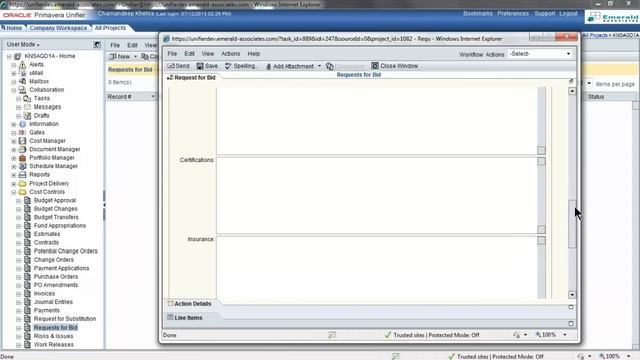Click the Support link
Viewport: 640px width, 360px height.
pos(544,13)
